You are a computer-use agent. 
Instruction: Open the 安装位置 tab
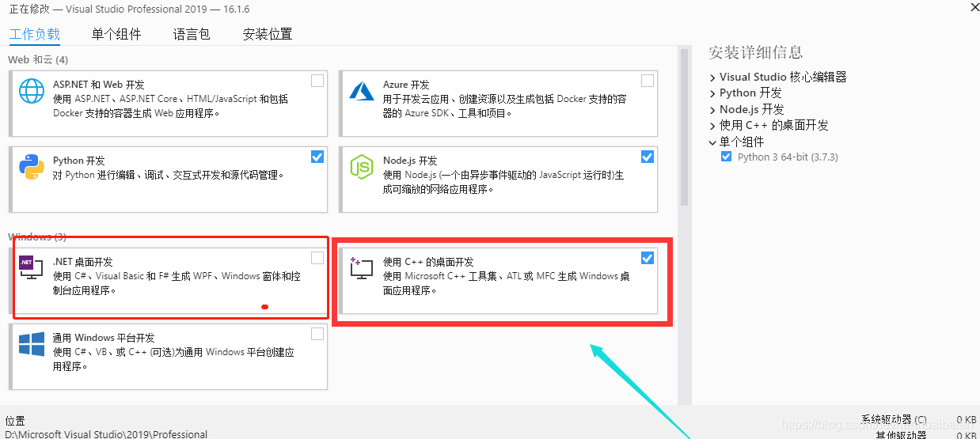click(x=268, y=34)
